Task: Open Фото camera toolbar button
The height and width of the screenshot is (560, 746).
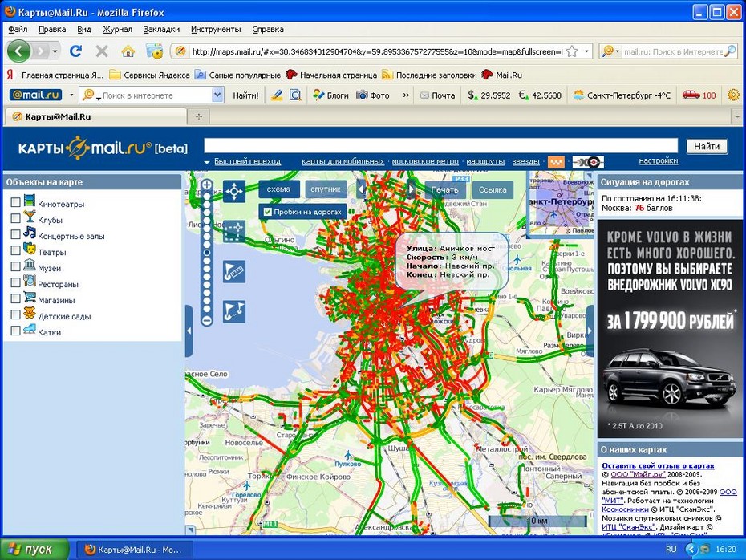Action: click(x=373, y=95)
